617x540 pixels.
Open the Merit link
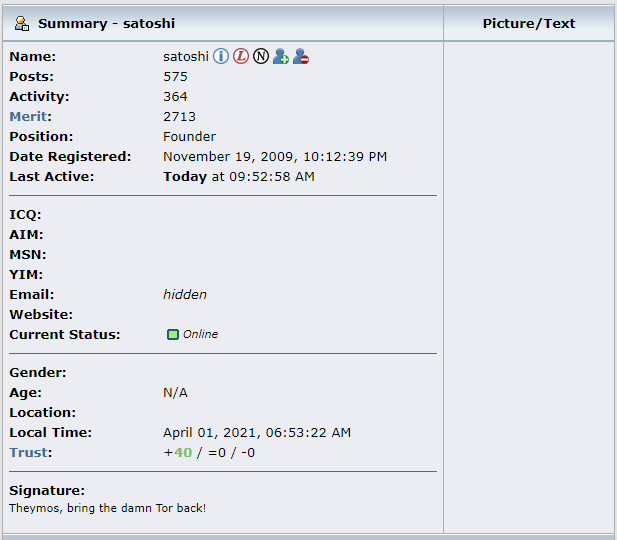pyautogui.click(x=29, y=117)
